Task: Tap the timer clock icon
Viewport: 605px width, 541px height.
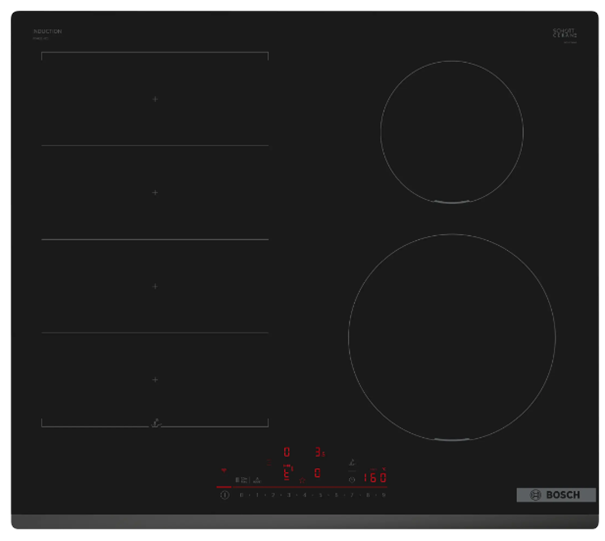Action: [x=351, y=479]
